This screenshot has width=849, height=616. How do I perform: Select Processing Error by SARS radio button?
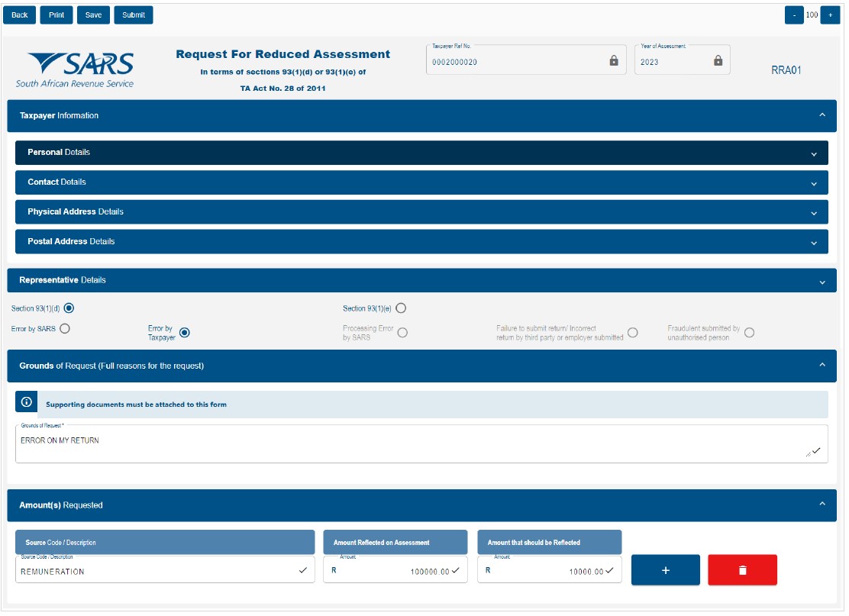click(402, 332)
